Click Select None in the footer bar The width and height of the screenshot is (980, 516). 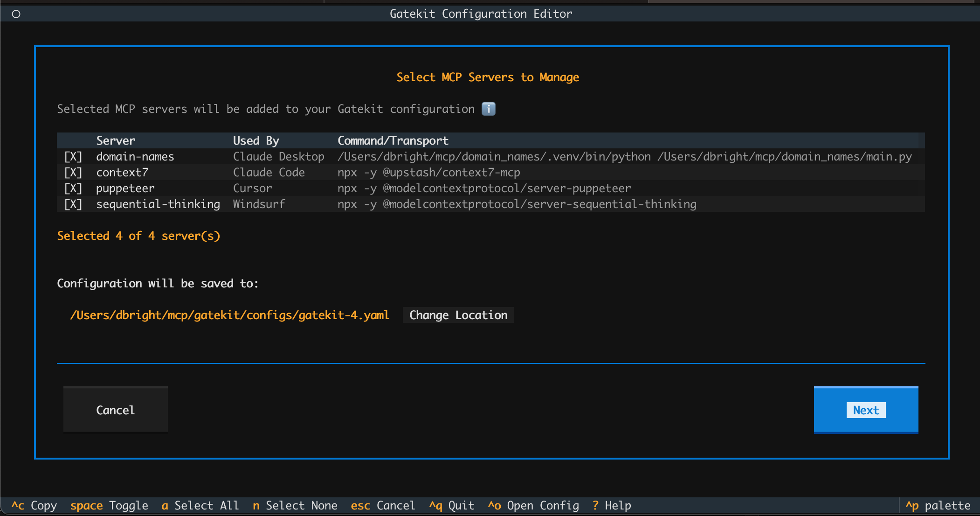tap(295, 505)
